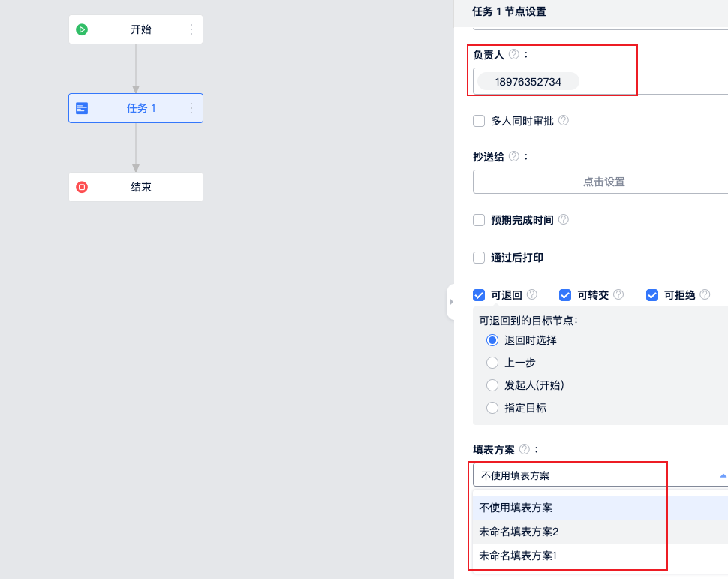Viewport: 728px width, 579px height.
Task: Uncheck the 可退回 checkbox
Action: pos(479,295)
